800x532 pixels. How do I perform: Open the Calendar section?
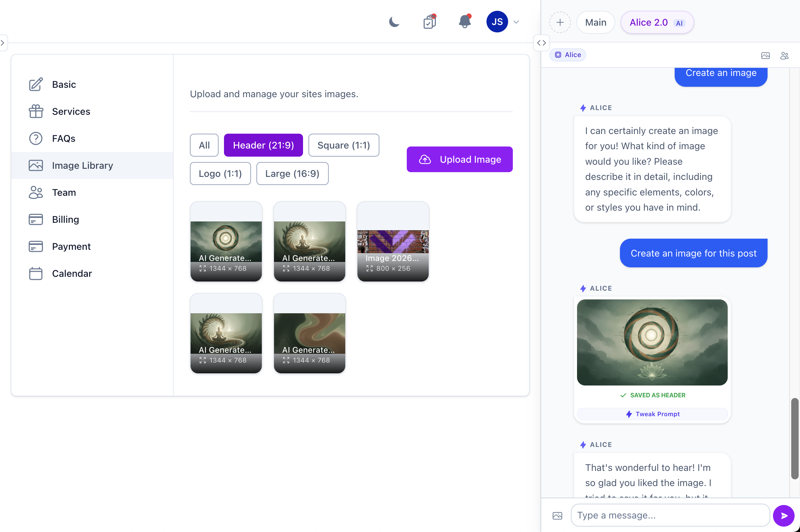tap(92, 273)
